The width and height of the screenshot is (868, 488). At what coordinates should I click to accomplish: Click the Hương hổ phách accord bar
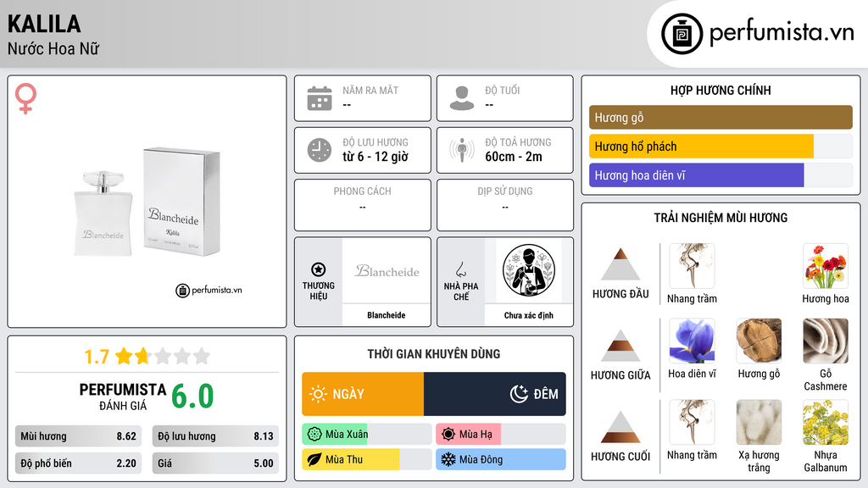pyautogui.click(x=721, y=146)
